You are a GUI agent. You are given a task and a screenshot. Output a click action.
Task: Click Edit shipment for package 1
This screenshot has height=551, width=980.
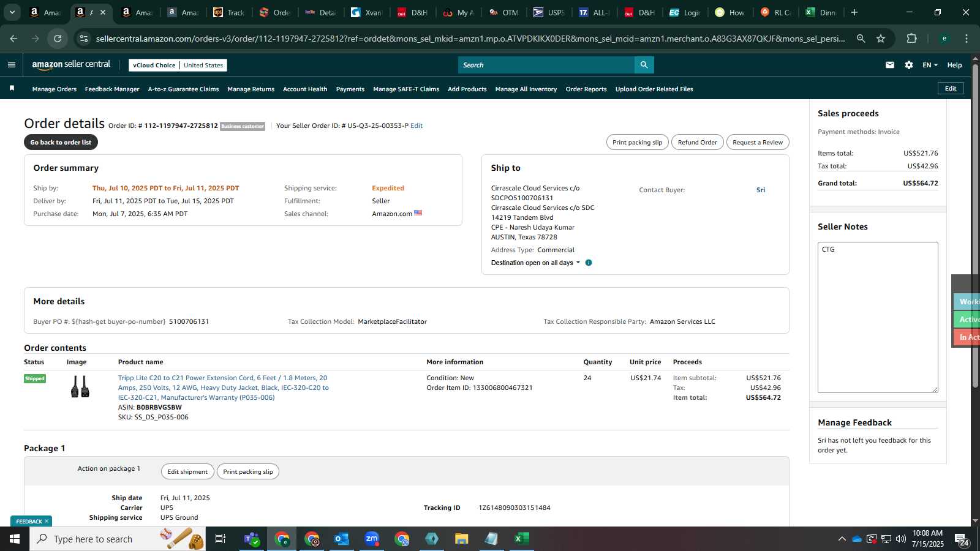[x=187, y=471]
